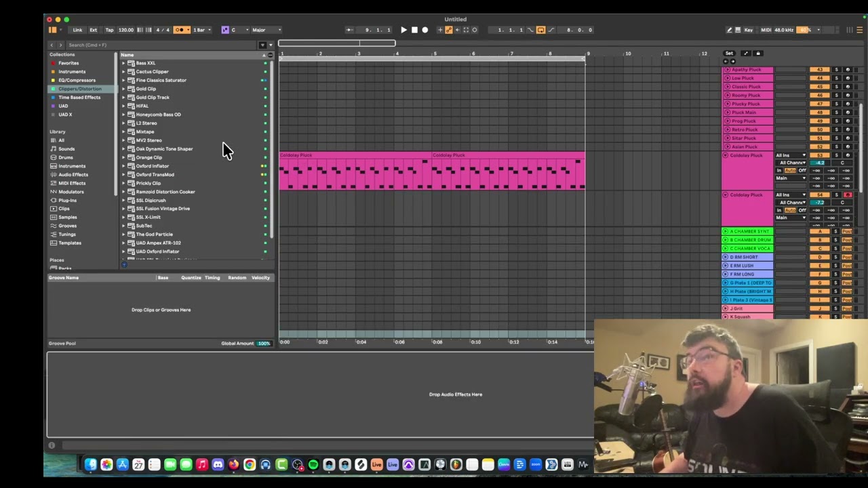Expand Gold Clip Track device
The width and height of the screenshot is (868, 488).
click(x=123, y=97)
